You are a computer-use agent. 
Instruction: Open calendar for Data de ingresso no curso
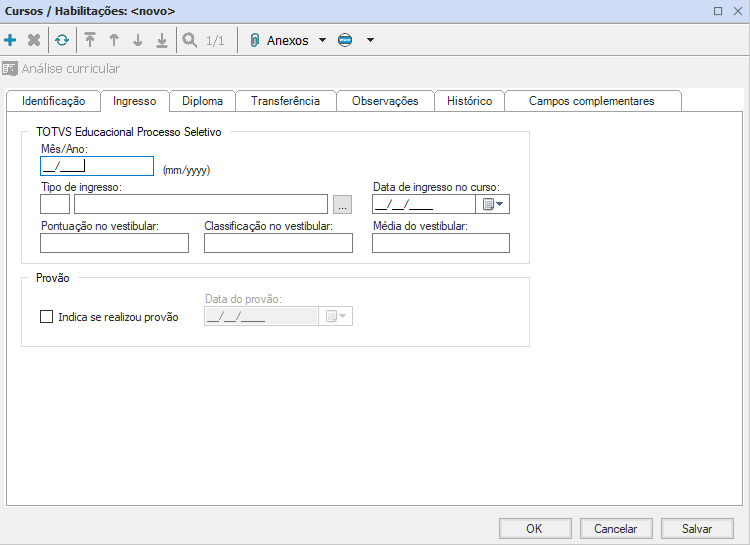click(x=493, y=205)
